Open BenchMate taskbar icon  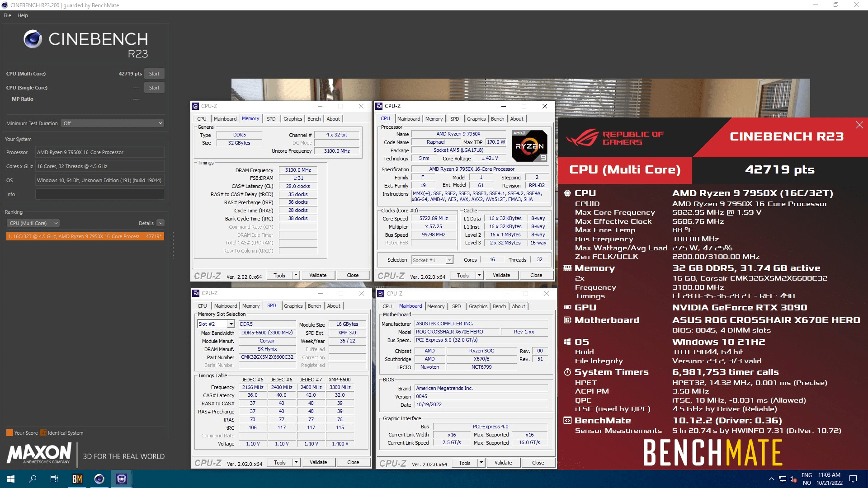coord(77,479)
